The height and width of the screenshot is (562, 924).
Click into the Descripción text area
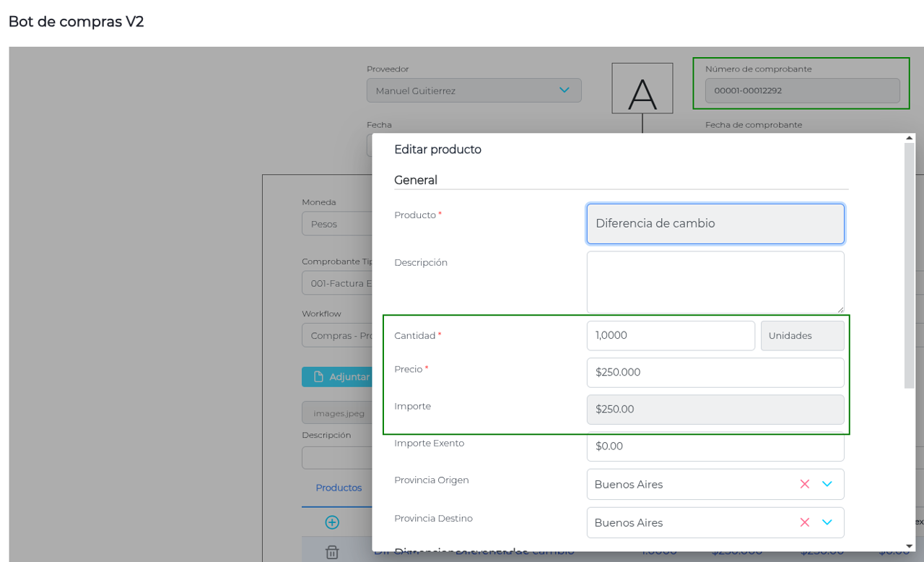pyautogui.click(x=715, y=282)
